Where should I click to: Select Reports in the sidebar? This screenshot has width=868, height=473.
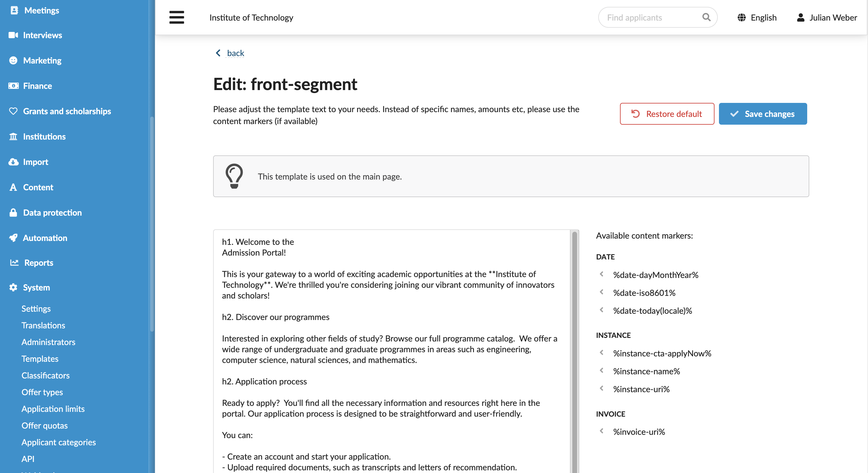click(x=39, y=263)
